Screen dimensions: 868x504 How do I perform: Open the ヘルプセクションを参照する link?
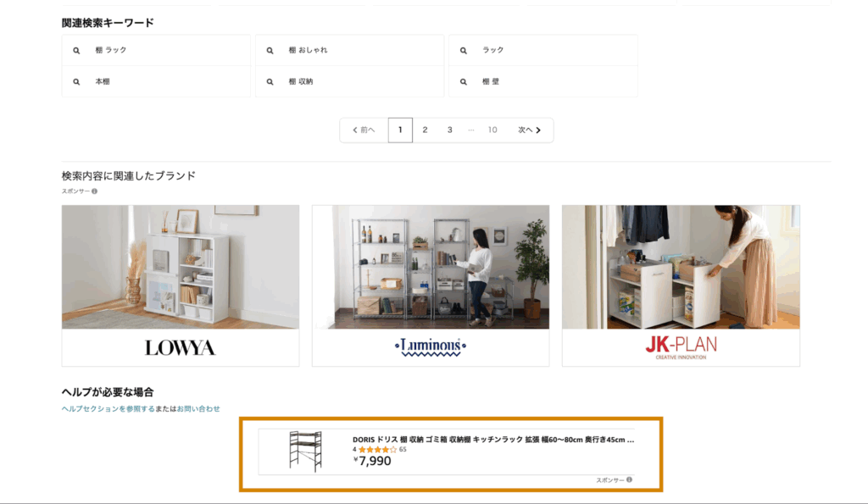coord(108,409)
